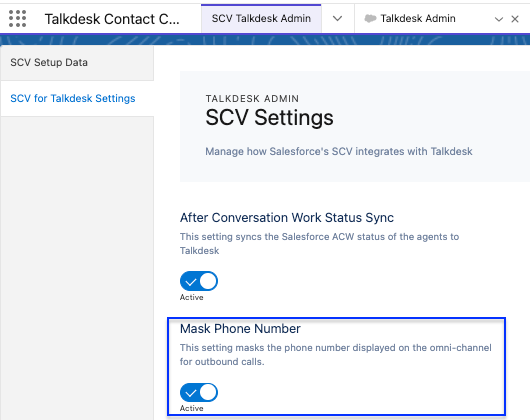Expand the SCV Talkdesk Admin navigation dropdown
The height and width of the screenshot is (420, 530).
[337, 19]
